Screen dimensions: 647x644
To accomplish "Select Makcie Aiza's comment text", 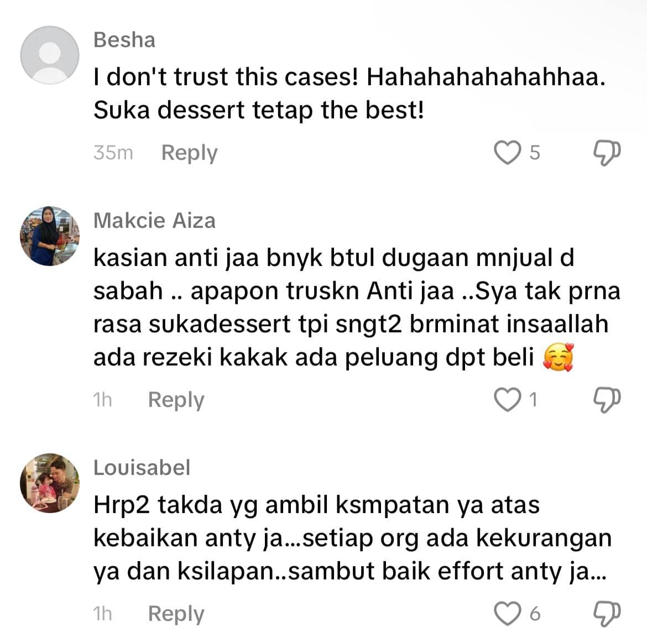I will [357, 307].
